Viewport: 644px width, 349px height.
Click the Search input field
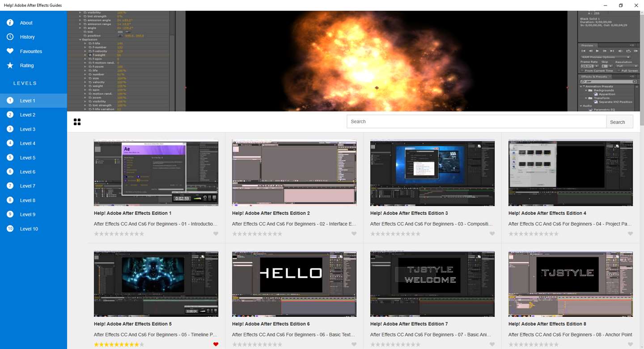click(477, 122)
